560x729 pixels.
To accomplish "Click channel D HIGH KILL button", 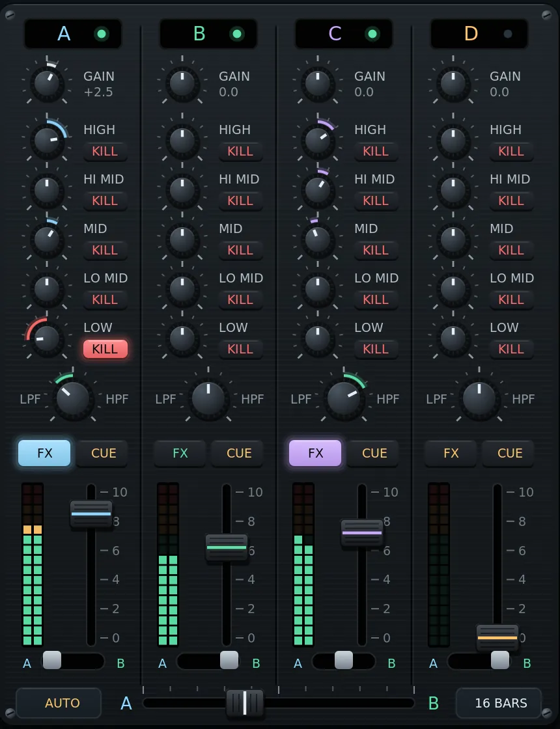I will [x=511, y=151].
